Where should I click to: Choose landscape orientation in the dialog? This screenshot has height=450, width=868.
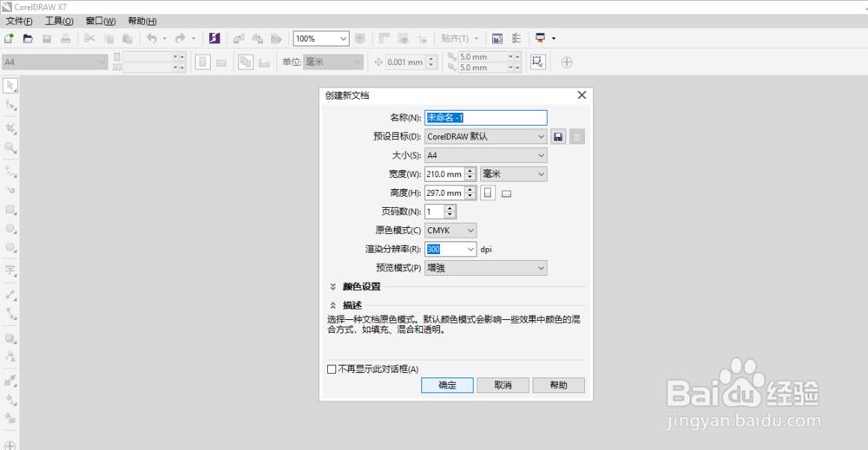pos(506,193)
